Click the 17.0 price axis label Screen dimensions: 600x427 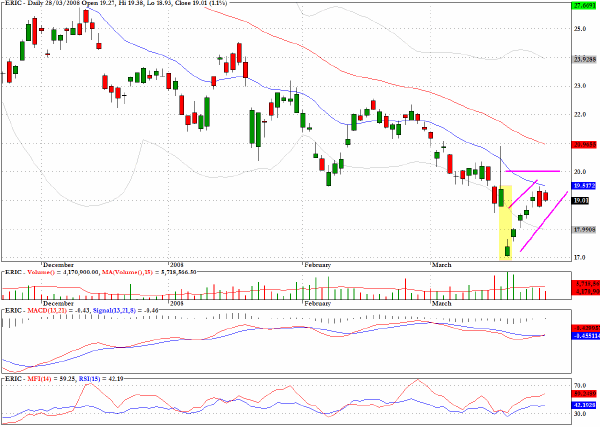click(580, 258)
